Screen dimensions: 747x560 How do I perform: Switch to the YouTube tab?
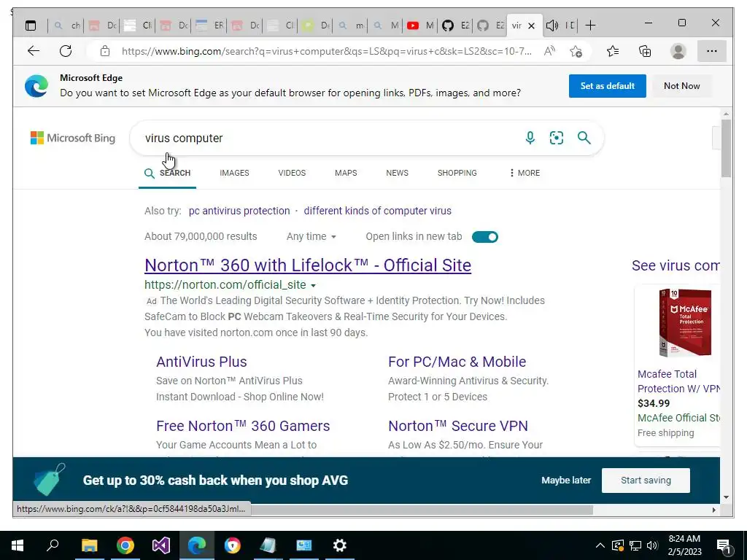click(x=419, y=26)
